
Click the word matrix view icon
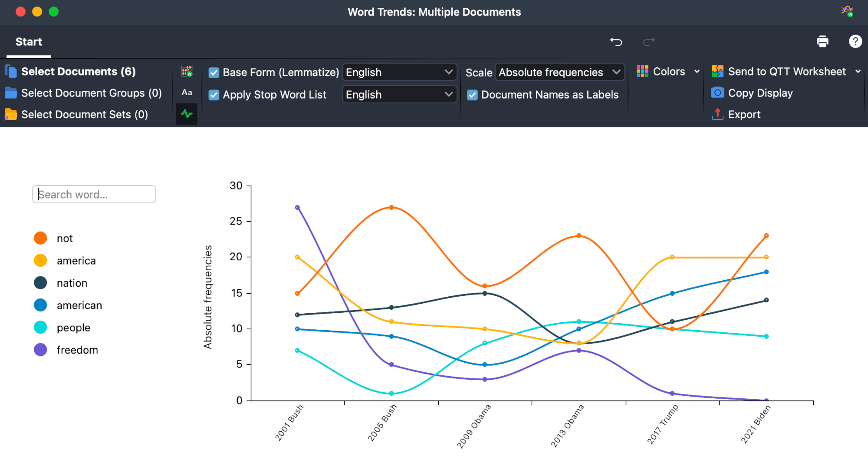click(187, 71)
